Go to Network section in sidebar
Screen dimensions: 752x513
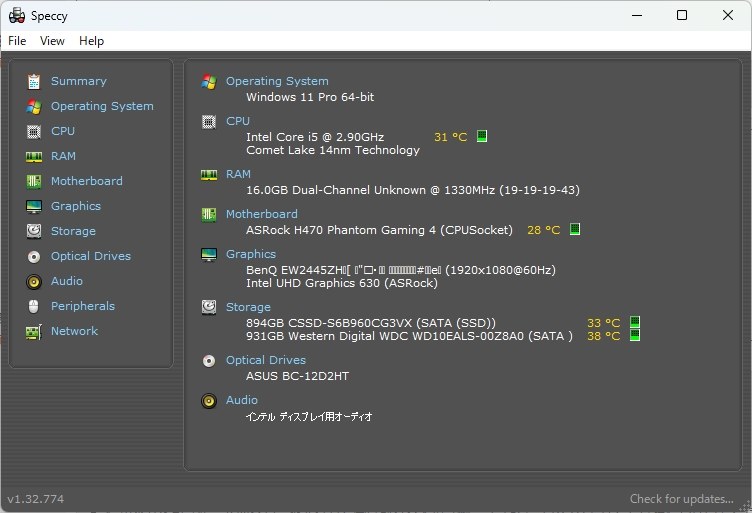coord(74,331)
